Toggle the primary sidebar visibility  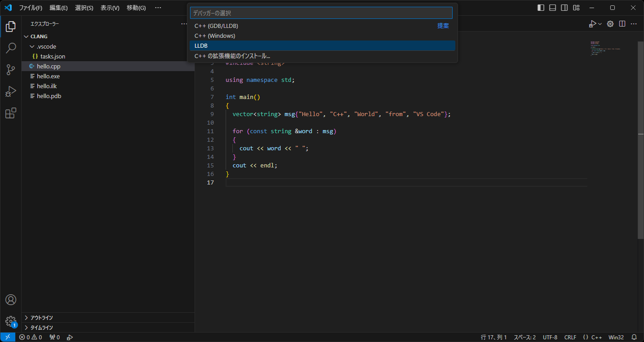click(x=540, y=8)
